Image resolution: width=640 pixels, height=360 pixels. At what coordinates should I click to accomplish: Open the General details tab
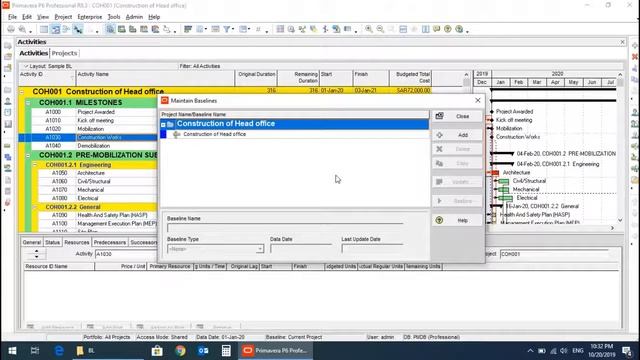(x=31, y=242)
